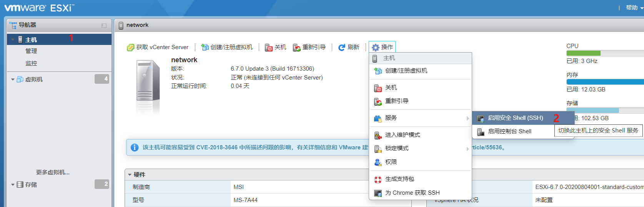Click the 6.7.0 Update 3 version text
The image size is (644, 207).
click(272, 69)
